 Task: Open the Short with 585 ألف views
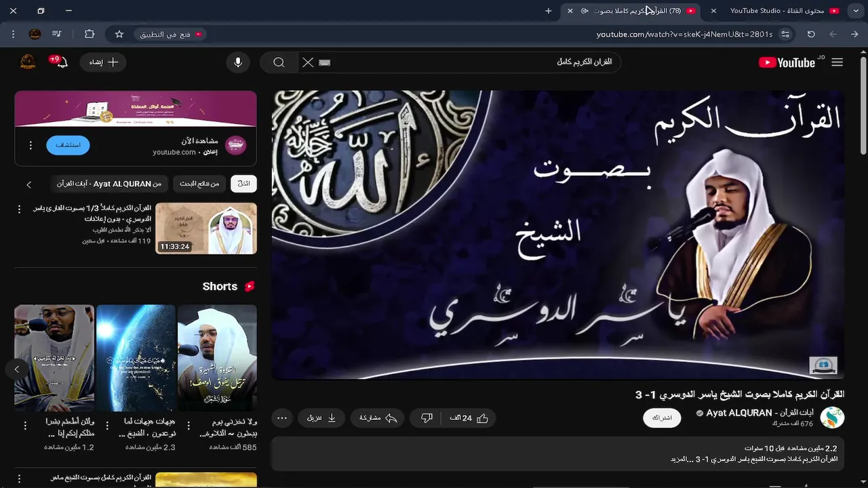[217, 358]
